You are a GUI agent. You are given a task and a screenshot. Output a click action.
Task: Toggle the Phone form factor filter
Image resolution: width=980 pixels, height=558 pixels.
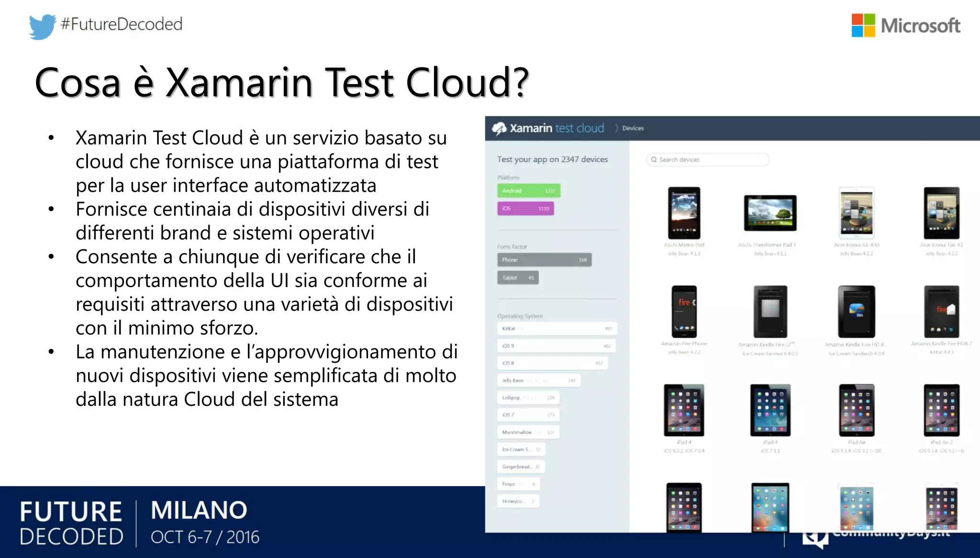click(x=545, y=260)
